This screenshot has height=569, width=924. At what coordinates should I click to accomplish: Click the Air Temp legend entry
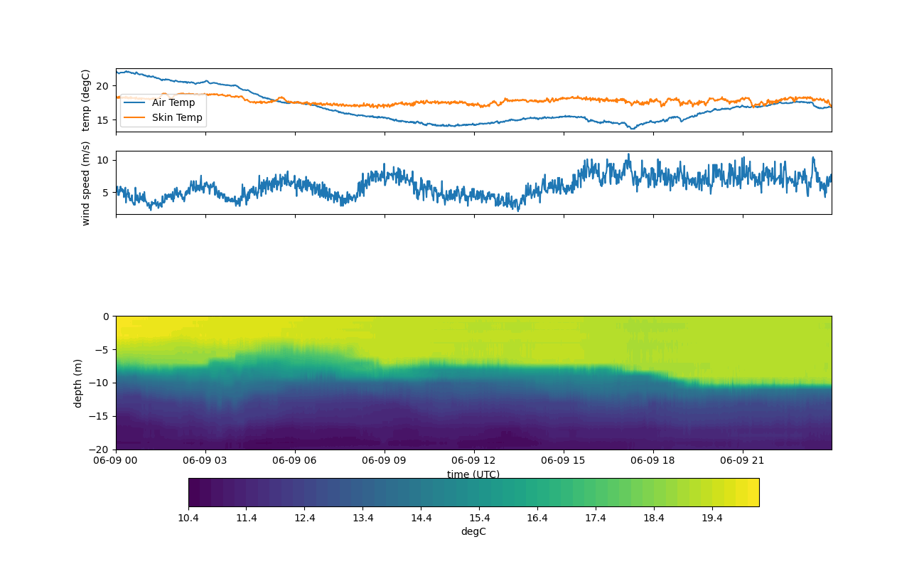click(173, 102)
